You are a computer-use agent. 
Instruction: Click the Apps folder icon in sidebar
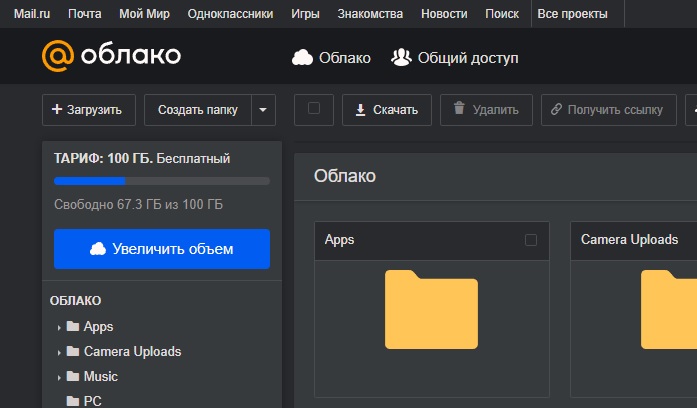click(73, 326)
